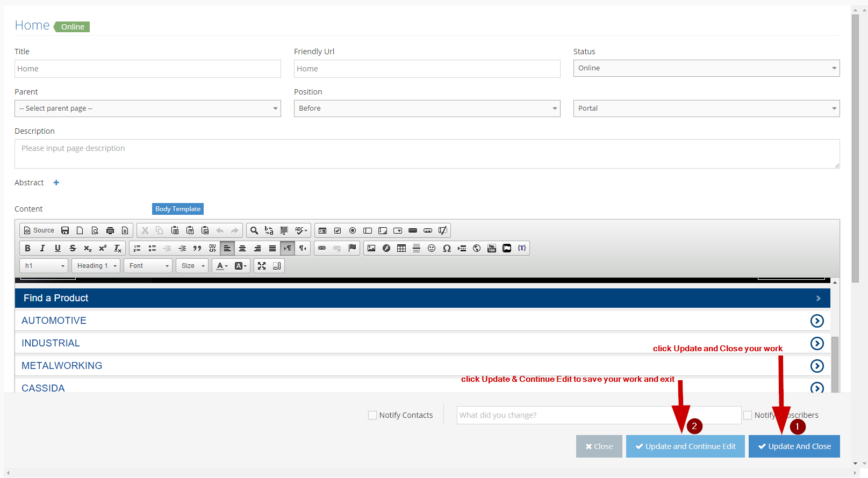Click the Print icon in editor toolbar

tap(110, 230)
